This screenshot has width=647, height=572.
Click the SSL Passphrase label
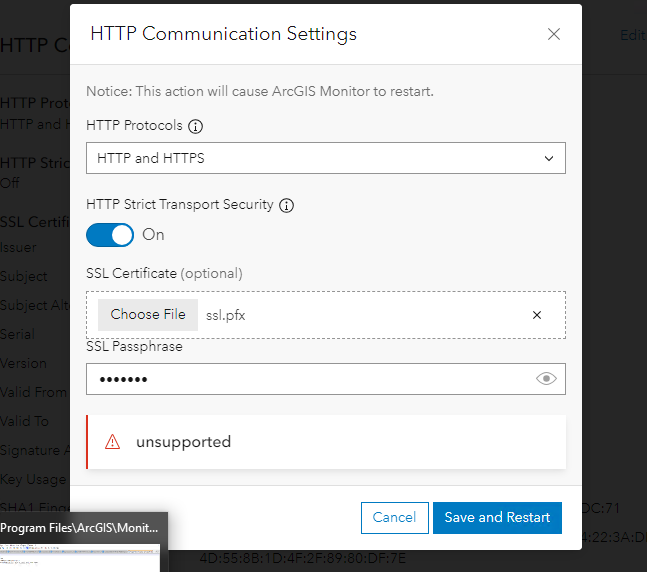(x=134, y=346)
